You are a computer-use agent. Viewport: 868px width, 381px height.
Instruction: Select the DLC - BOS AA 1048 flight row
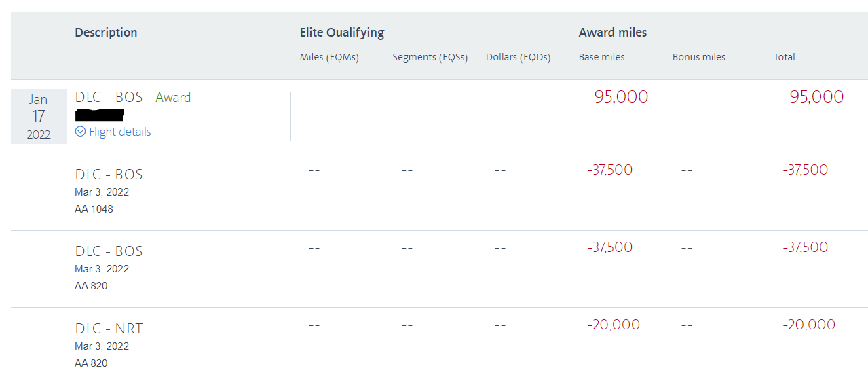click(439, 192)
